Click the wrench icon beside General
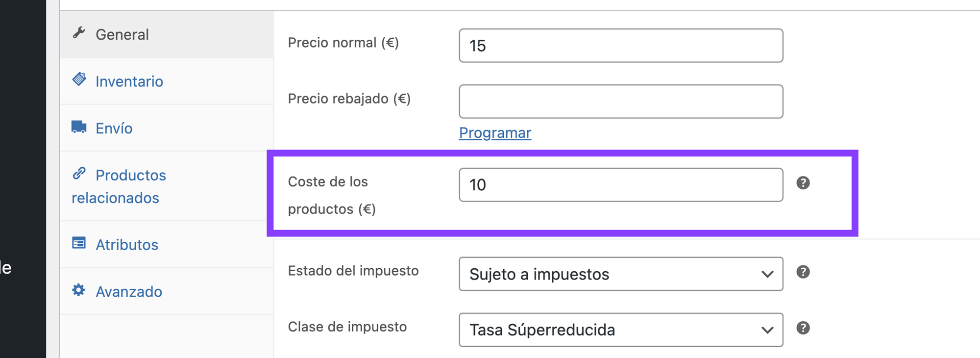This screenshot has height=358, width=980. pos(79,33)
